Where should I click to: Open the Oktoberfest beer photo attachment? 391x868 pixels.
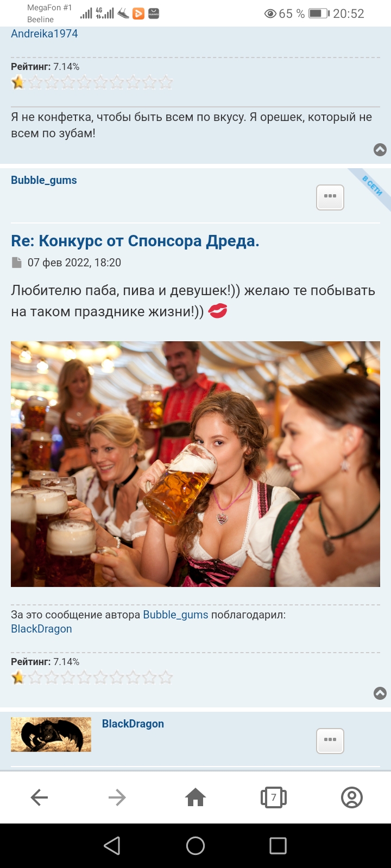[195, 464]
